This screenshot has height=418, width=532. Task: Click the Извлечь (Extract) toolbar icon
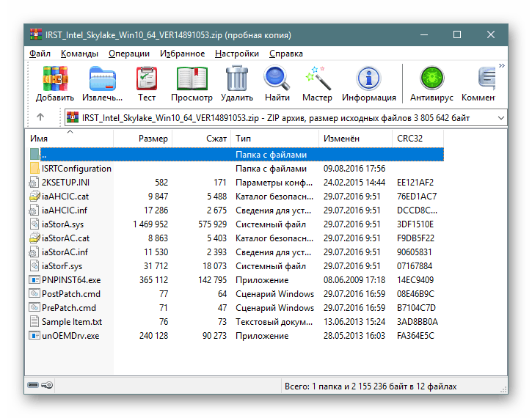coord(103,79)
